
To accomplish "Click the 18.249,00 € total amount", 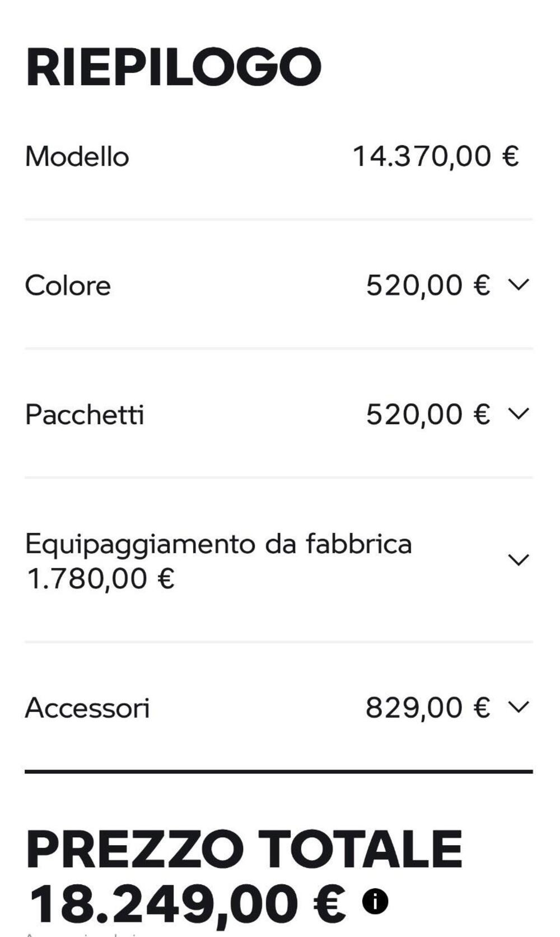I will [x=188, y=903].
